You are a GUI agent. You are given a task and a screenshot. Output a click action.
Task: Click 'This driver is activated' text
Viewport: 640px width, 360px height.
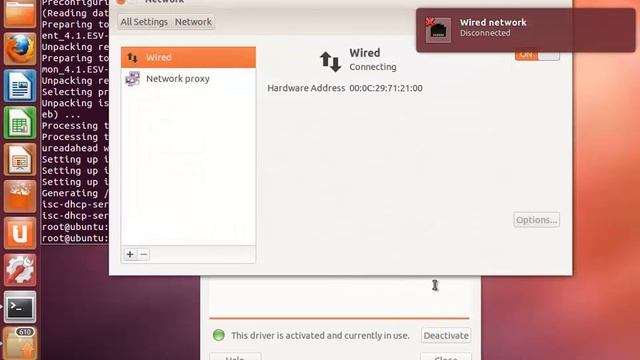[x=320, y=336]
